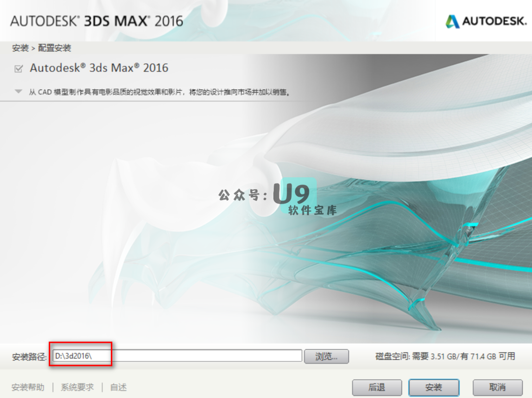Open the 系统要求 link

pos(77,387)
